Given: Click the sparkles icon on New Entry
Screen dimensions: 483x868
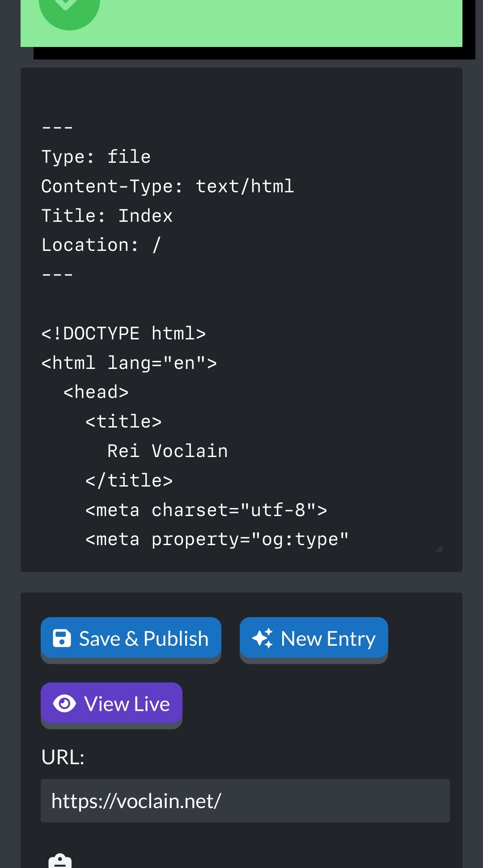Looking at the screenshot, I should coord(263,638).
